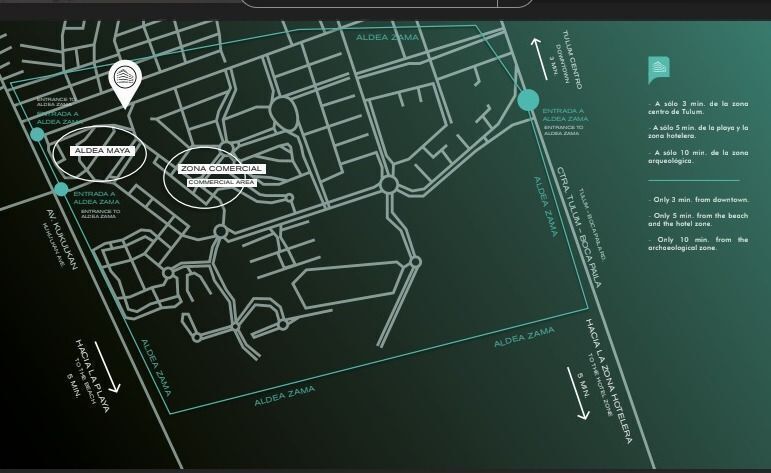
Task: Click the white location pin with building logo
Action: [x=125, y=83]
